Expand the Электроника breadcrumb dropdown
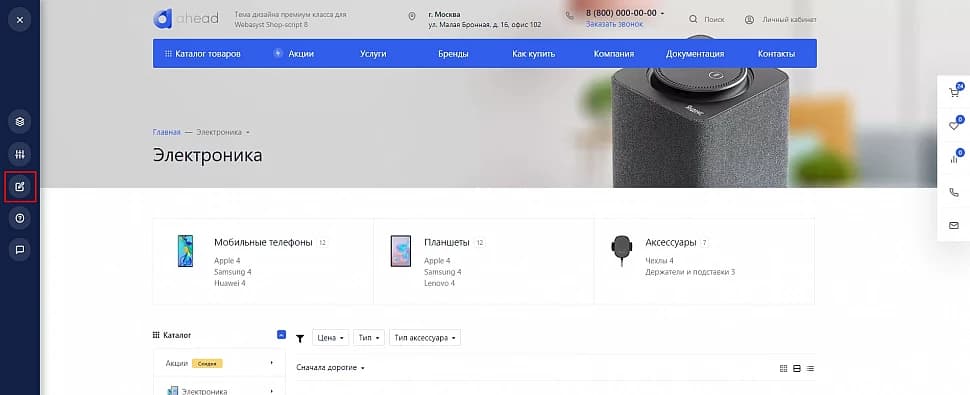Viewport: 970px width, 395px height. 248,132
